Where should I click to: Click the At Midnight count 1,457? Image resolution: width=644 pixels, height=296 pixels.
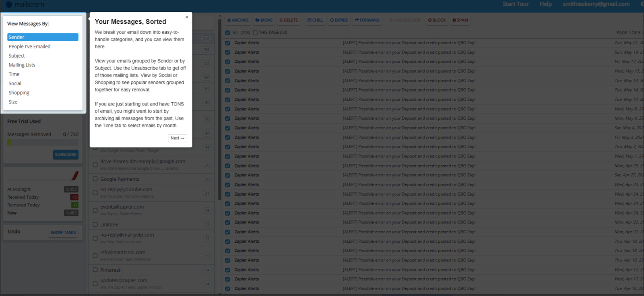[x=71, y=189]
